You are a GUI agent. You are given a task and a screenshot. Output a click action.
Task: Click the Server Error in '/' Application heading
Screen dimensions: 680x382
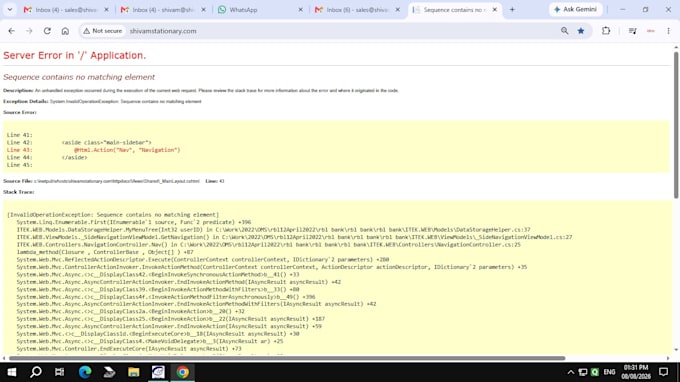(75, 56)
